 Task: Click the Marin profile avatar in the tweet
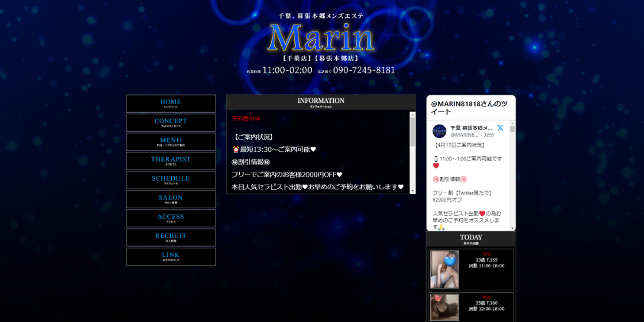point(439,131)
